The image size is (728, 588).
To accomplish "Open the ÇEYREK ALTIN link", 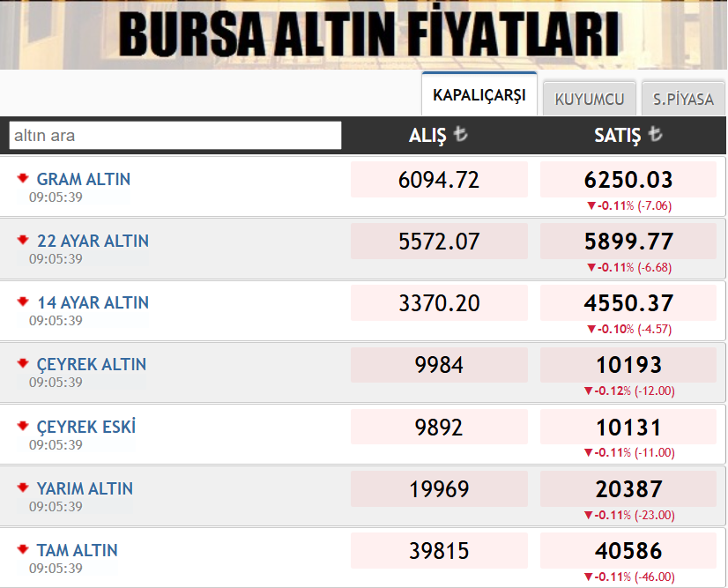I will pos(92,364).
